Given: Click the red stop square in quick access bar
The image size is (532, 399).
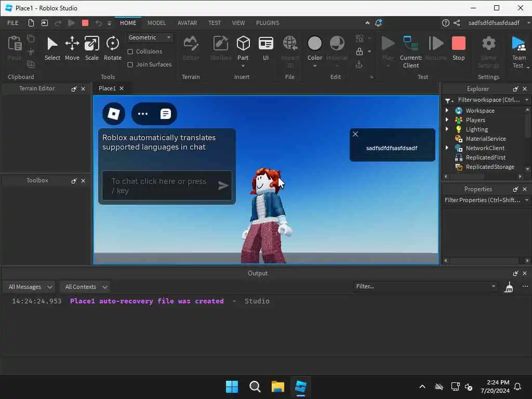Looking at the screenshot, I should 85,23.
